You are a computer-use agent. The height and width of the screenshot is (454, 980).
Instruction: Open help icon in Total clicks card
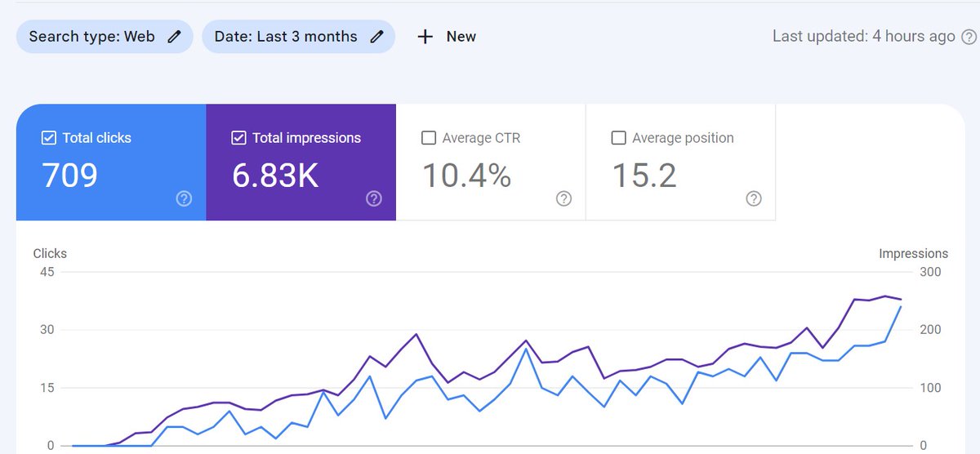point(184,198)
